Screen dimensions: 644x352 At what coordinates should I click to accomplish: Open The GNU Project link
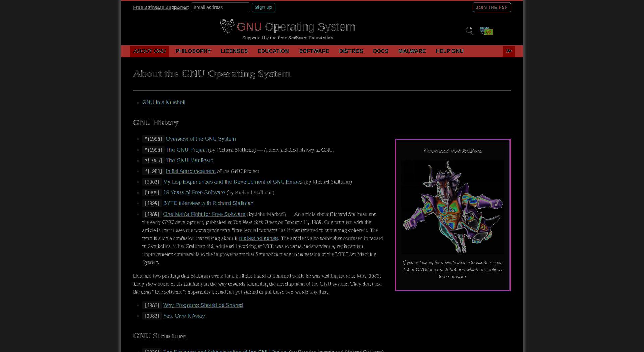[x=186, y=150]
